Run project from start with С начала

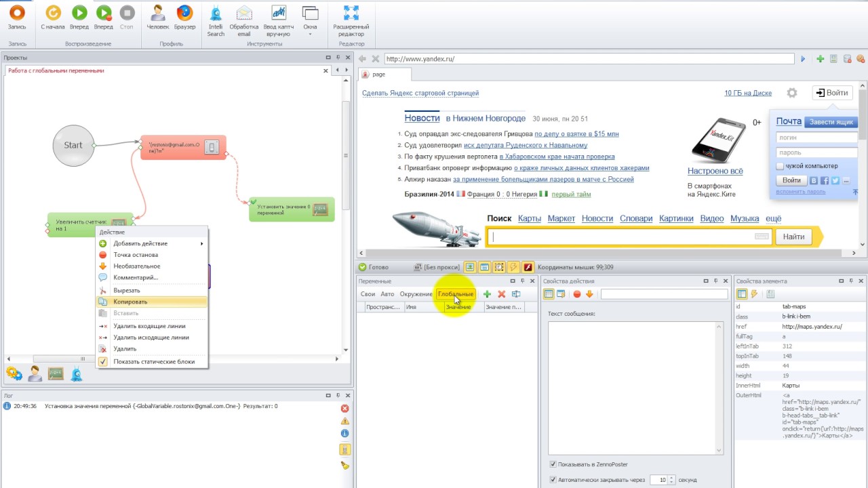[x=52, y=18]
